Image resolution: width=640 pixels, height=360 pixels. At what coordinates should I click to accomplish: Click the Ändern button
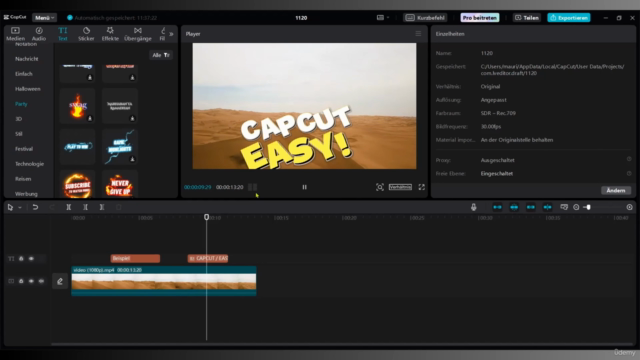tap(616, 190)
